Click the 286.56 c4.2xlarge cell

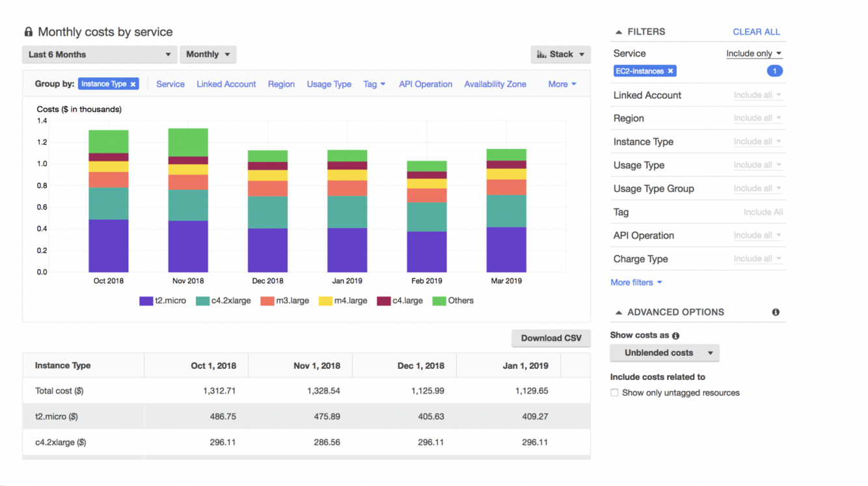point(327,442)
